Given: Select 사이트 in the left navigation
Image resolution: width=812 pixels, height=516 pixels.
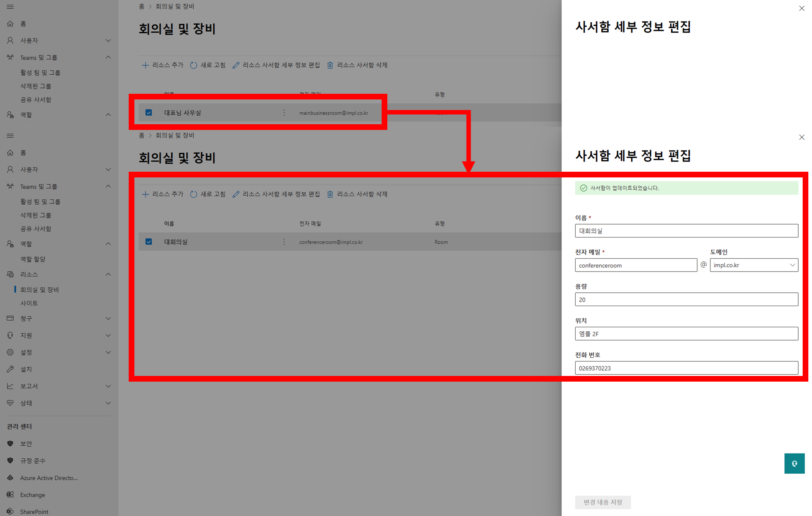Looking at the screenshot, I should [x=29, y=303].
